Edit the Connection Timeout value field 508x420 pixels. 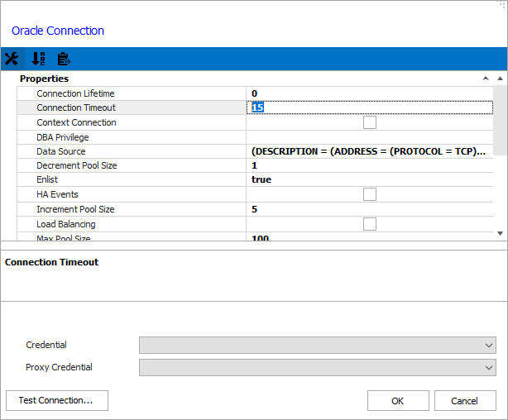[370, 107]
